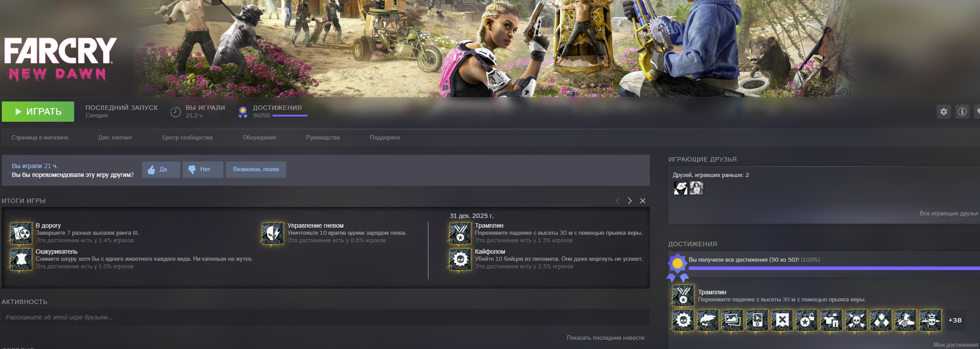Choose Возможно, позже for the recommendation prompt
This screenshot has width=980, height=349.
tap(256, 169)
